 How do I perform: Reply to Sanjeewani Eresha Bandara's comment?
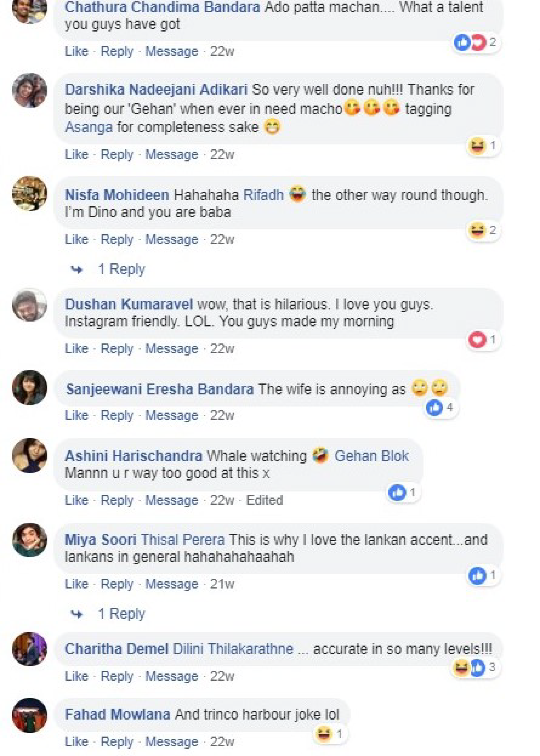tap(117, 415)
